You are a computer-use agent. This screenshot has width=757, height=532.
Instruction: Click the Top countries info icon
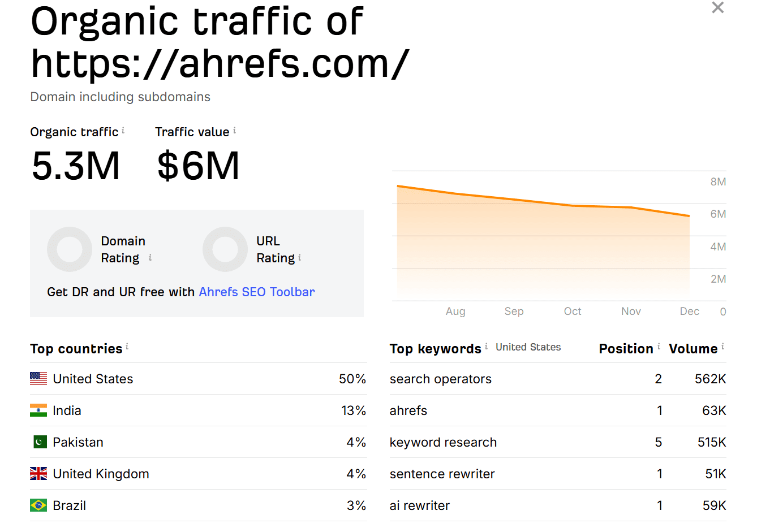[127, 347]
